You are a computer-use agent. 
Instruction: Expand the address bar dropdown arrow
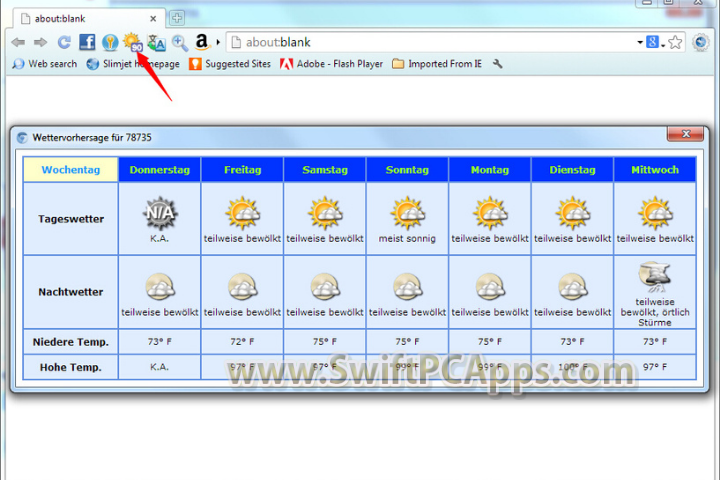pyautogui.click(x=640, y=42)
